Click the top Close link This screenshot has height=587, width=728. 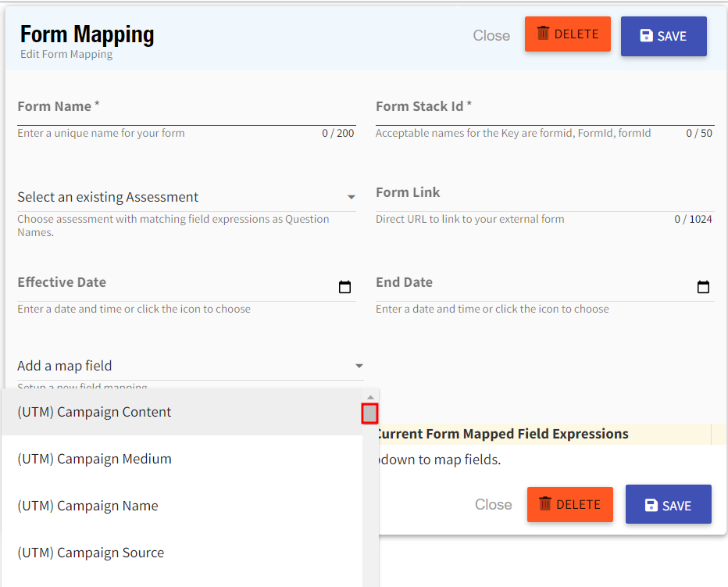click(x=491, y=35)
